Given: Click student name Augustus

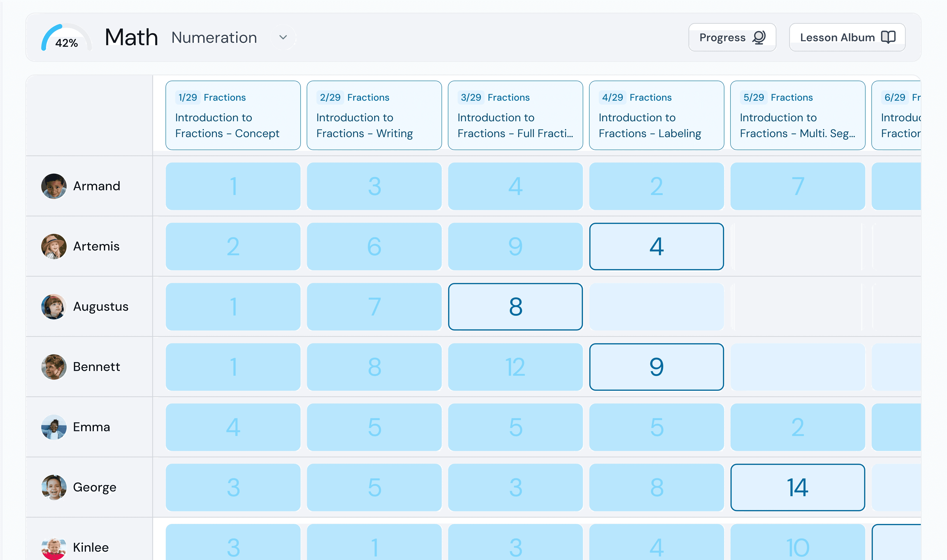Looking at the screenshot, I should click(x=101, y=307).
